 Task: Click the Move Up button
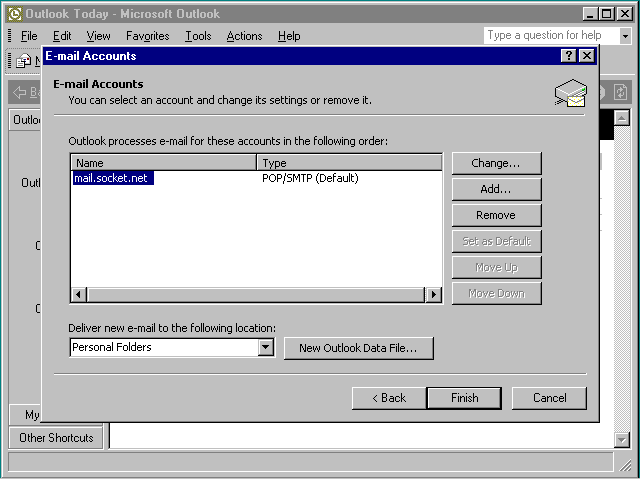(x=496, y=268)
